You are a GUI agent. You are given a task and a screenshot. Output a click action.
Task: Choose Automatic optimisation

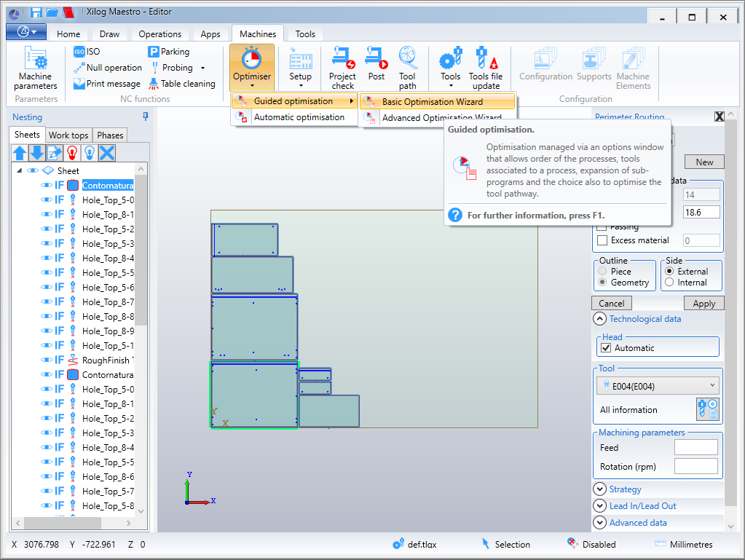click(x=294, y=117)
